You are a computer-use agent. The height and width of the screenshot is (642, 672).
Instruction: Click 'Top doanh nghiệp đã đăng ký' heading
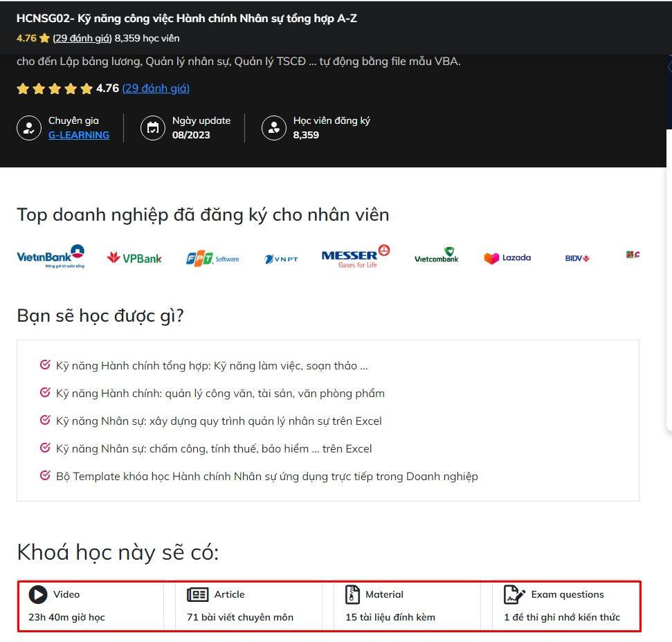coord(203,214)
